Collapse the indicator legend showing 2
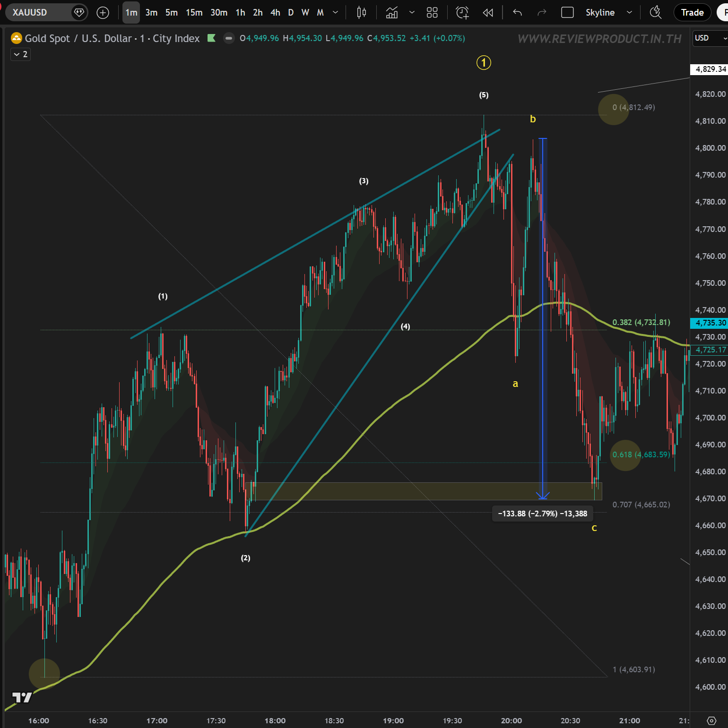The width and height of the screenshot is (728, 728). [21, 54]
